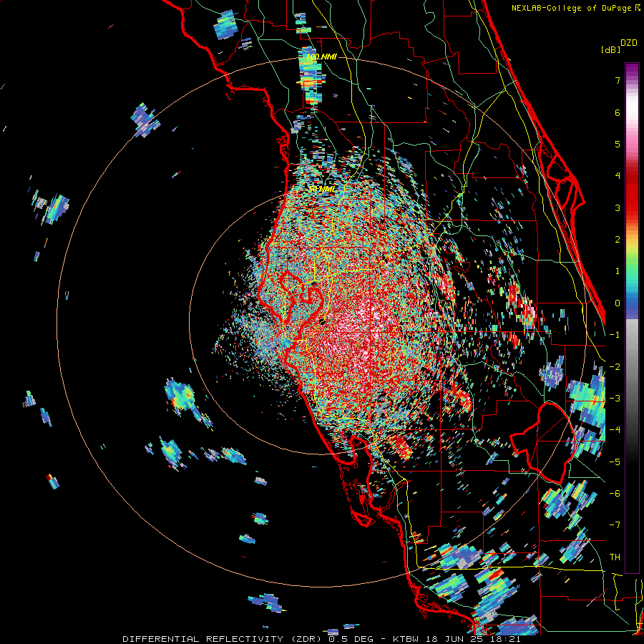Click the 0.5 DEG elevation text
The width and height of the screenshot is (644, 644).
pos(351,639)
